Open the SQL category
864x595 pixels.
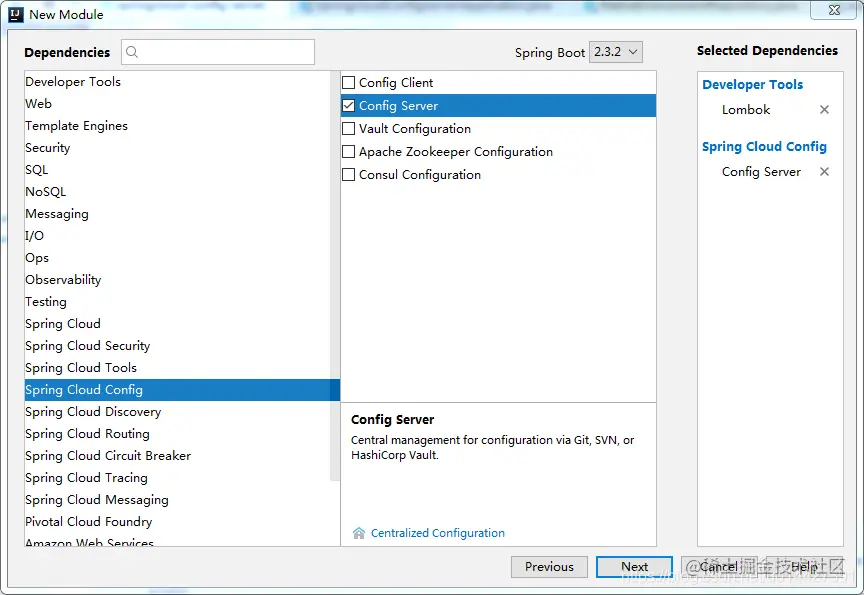point(177,170)
